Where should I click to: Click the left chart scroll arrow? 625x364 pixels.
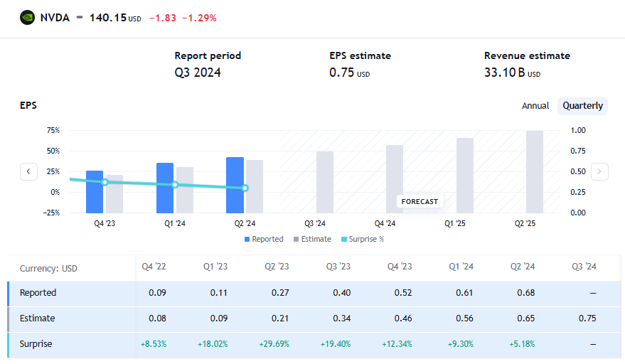click(x=28, y=171)
